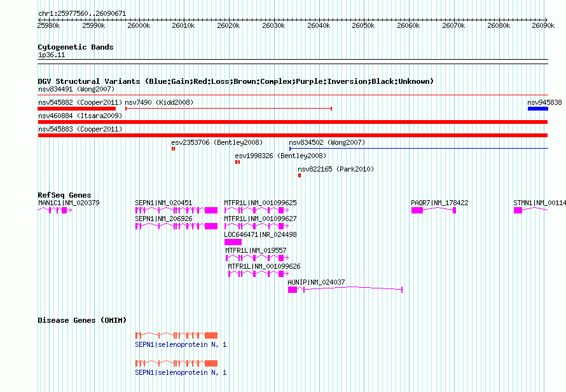566x392 pixels.
Task: Click the chr1:25977560..26090671 coordinate label
Action: (x=82, y=14)
